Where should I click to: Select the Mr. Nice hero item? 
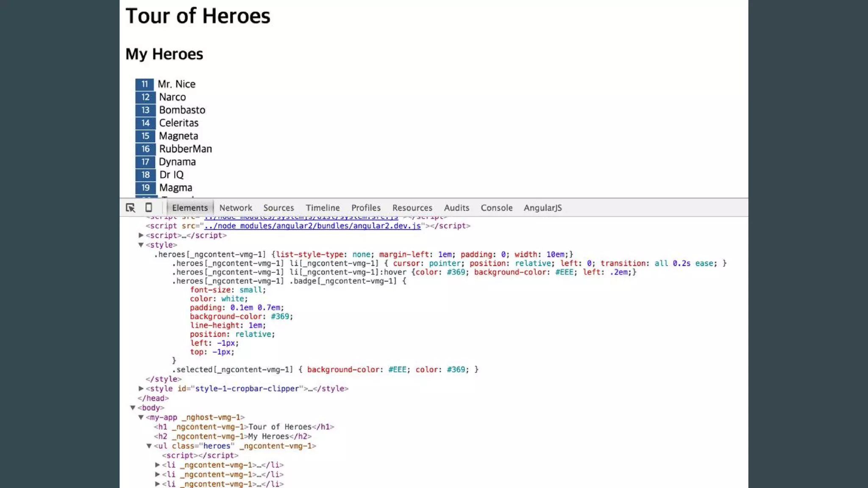point(176,84)
